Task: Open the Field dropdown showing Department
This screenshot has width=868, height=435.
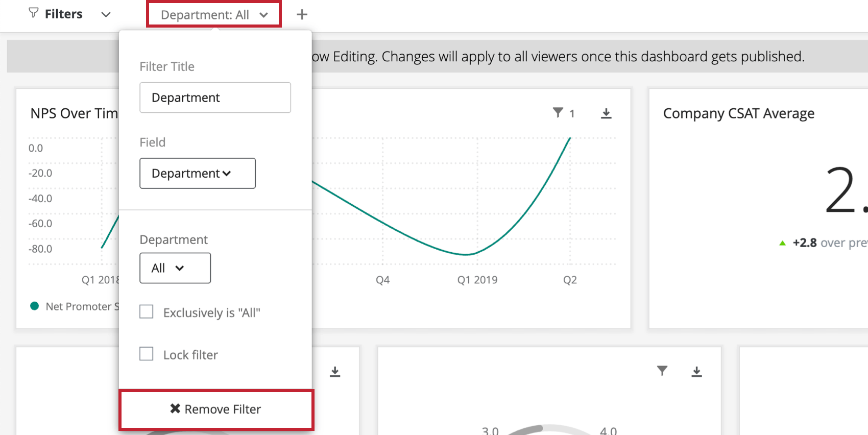Action: (x=197, y=173)
